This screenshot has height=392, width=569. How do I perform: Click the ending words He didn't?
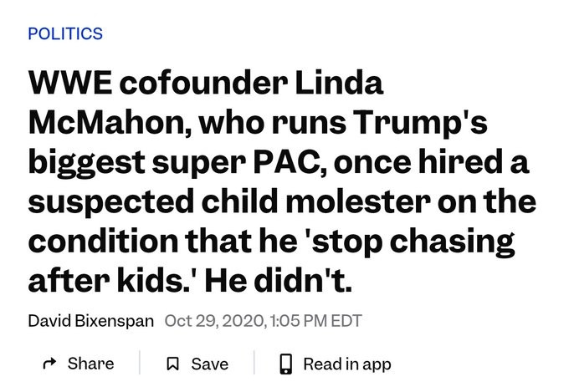(279, 281)
